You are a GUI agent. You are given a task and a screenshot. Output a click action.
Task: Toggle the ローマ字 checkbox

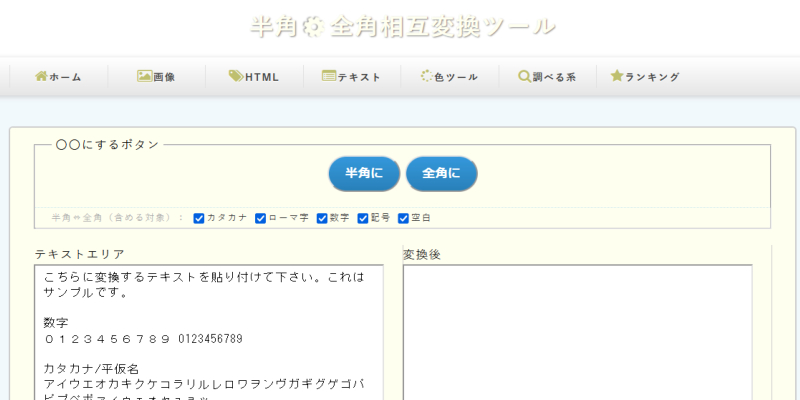click(x=261, y=218)
